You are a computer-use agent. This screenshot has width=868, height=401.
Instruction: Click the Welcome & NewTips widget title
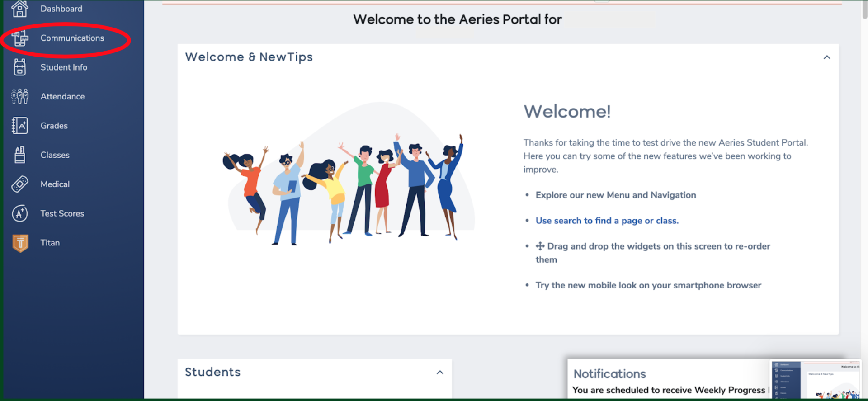249,57
